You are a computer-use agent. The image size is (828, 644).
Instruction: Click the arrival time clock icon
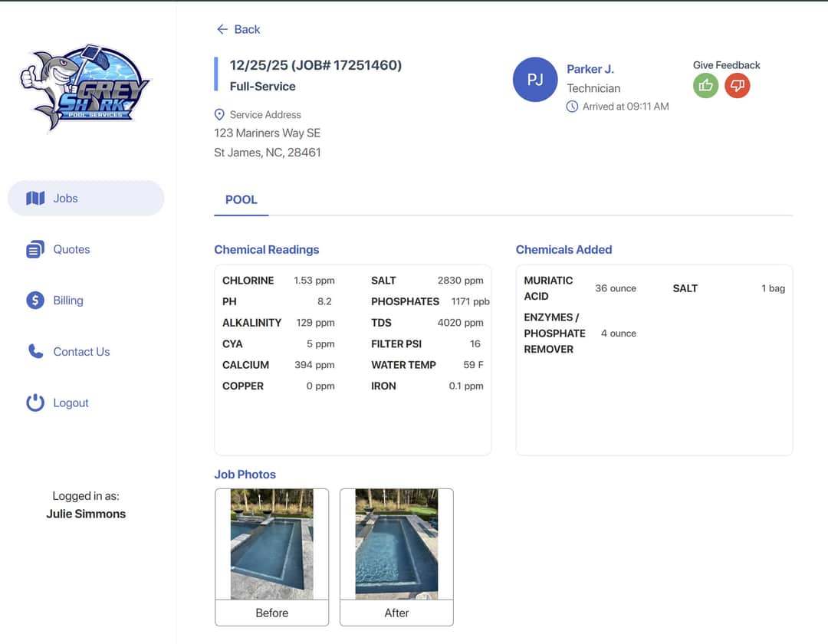572,107
